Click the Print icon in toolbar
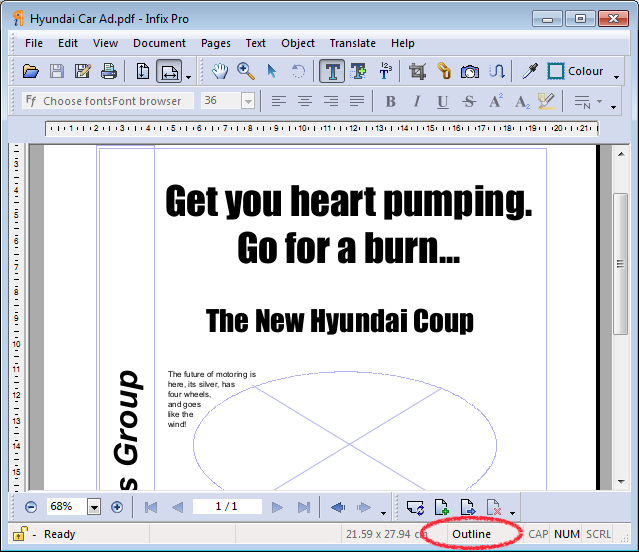Image resolution: width=639 pixels, height=552 pixels. pyautogui.click(x=109, y=71)
